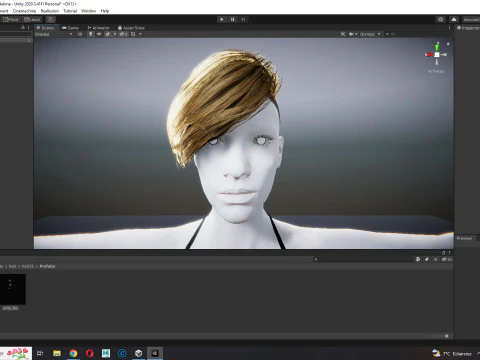
Task: Open Google Chrome from taskbar
Action: tap(73, 353)
